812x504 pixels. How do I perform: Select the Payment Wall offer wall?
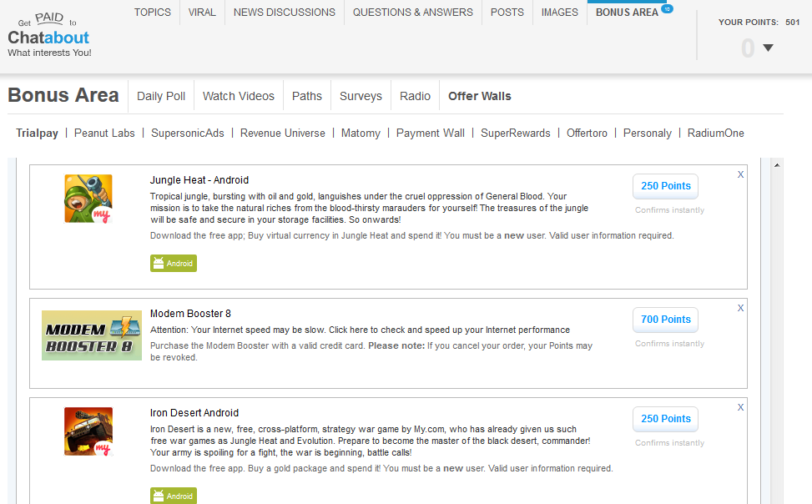point(431,134)
